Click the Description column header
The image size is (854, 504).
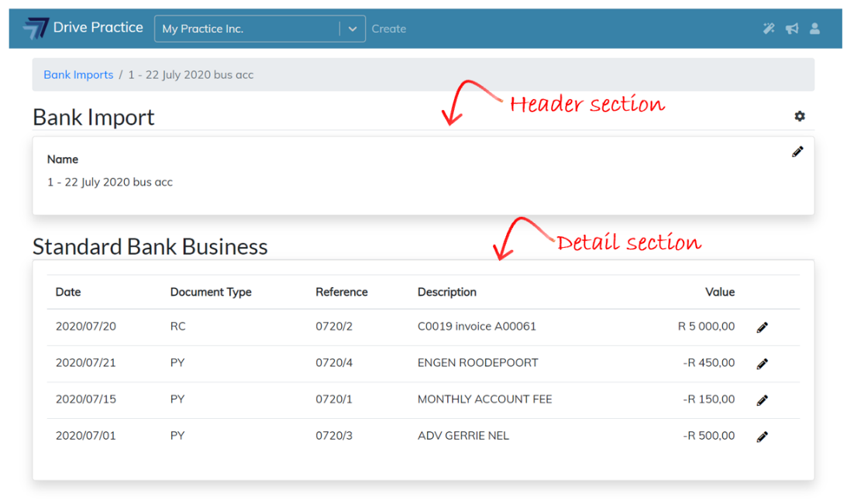447,292
